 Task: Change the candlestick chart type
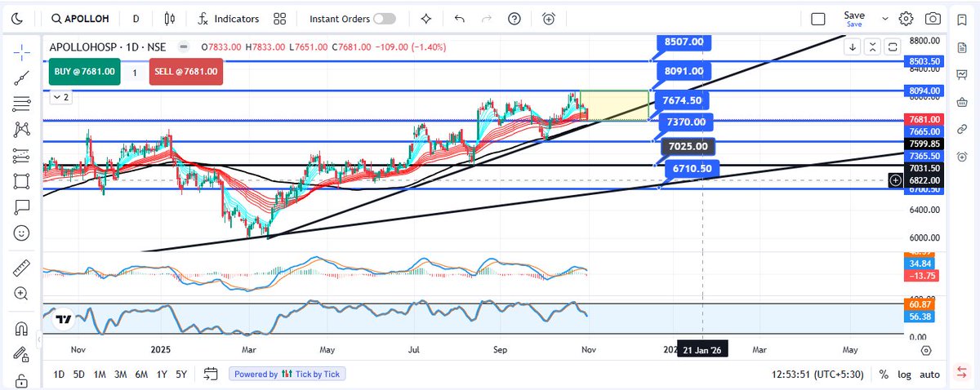(169, 18)
